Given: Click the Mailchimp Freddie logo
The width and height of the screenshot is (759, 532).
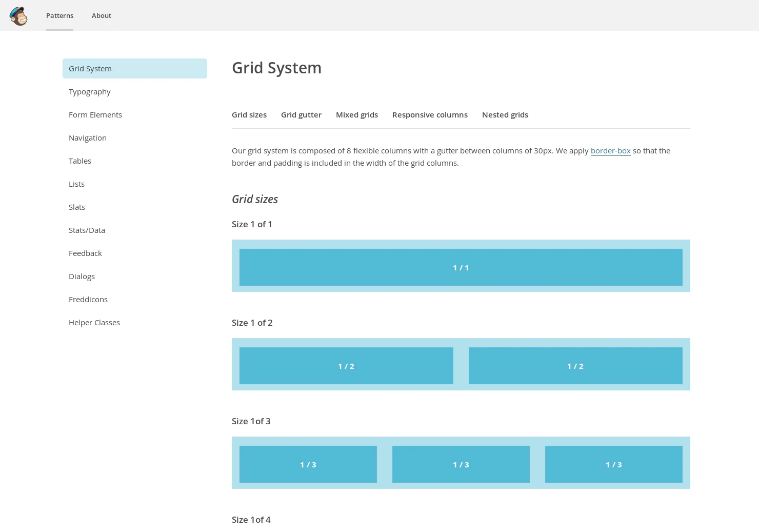Looking at the screenshot, I should (18, 15).
